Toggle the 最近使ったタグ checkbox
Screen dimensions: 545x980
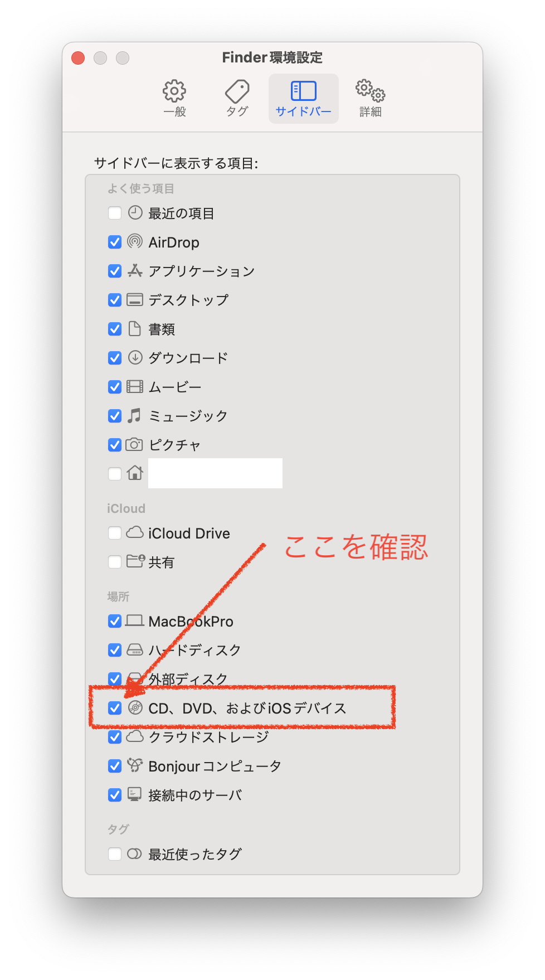pyautogui.click(x=115, y=853)
